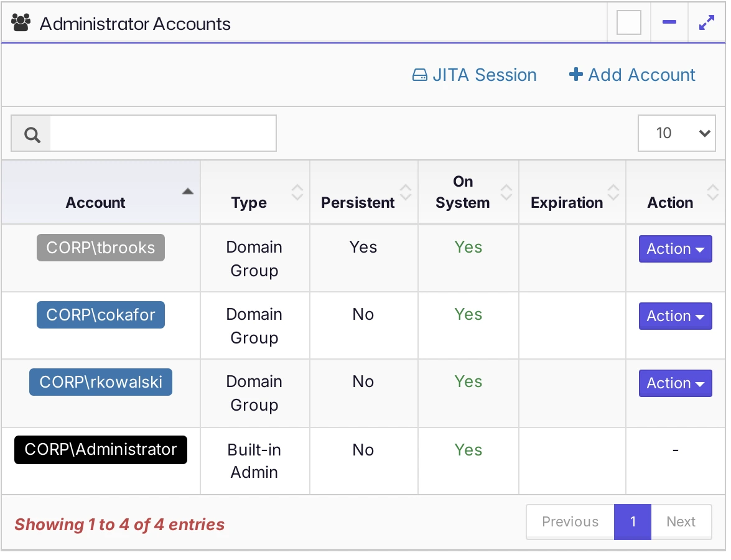Go to Previous page
The image size is (731, 560).
pos(570,522)
